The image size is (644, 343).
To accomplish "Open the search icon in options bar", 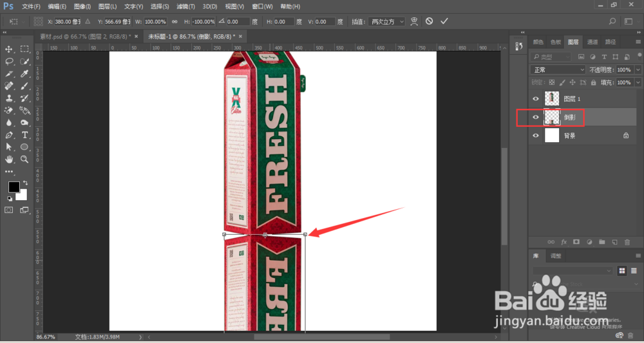I will click(612, 21).
